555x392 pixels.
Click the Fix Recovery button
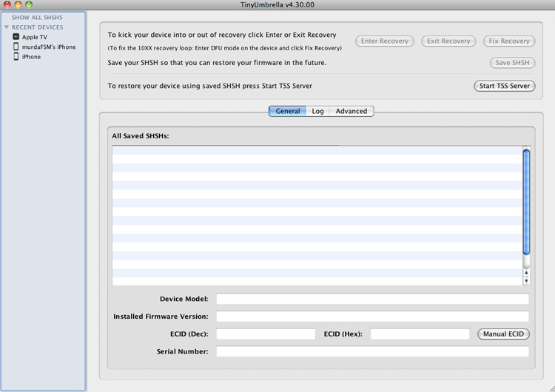point(509,41)
